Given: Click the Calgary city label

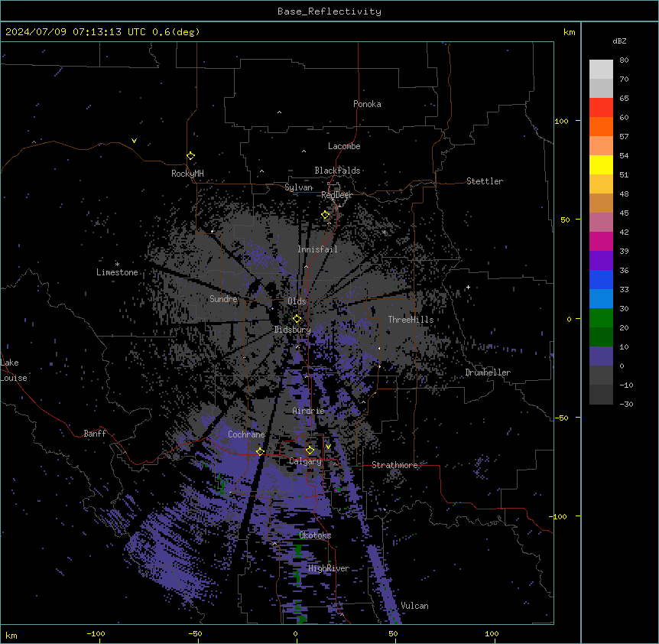Looking at the screenshot, I should click(x=306, y=461).
